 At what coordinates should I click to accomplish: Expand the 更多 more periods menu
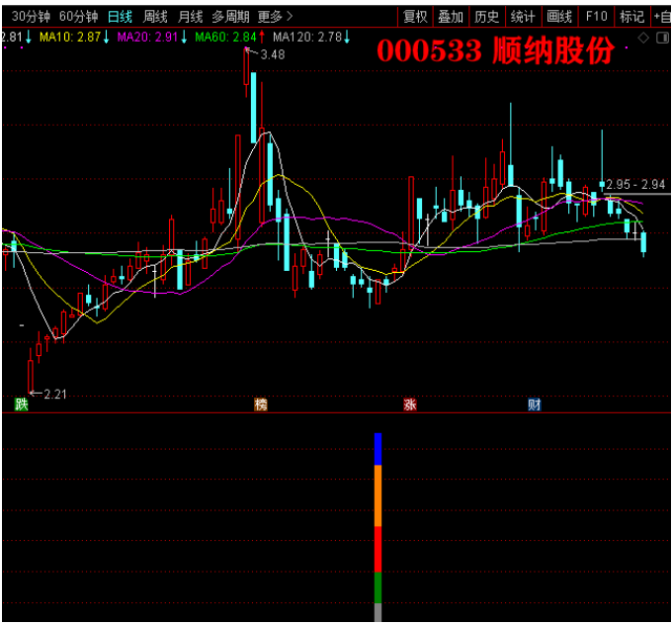(275, 17)
